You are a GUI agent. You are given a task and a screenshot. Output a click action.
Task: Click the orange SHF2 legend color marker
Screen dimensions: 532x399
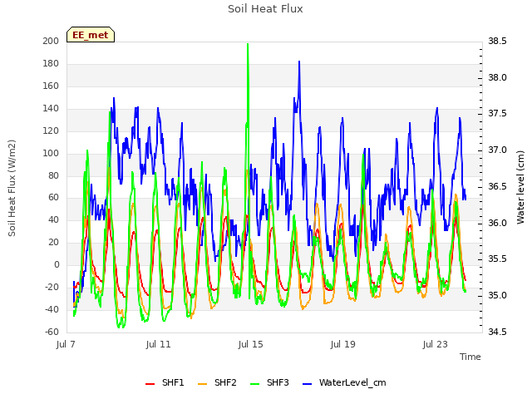pyautogui.click(x=202, y=384)
